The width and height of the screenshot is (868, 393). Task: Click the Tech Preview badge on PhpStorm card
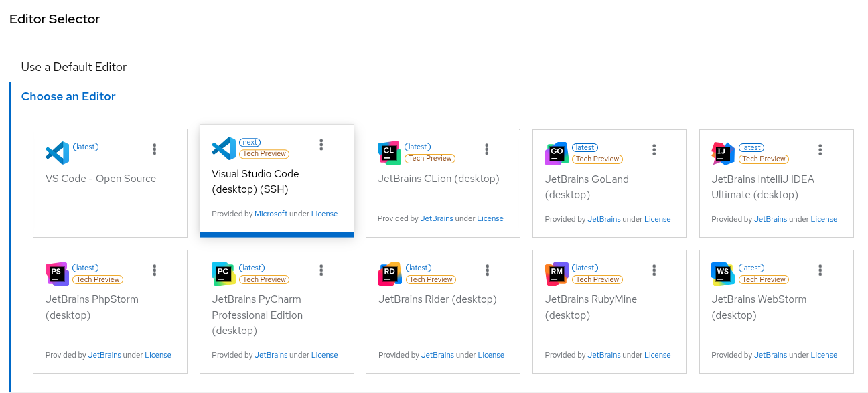[x=98, y=279]
